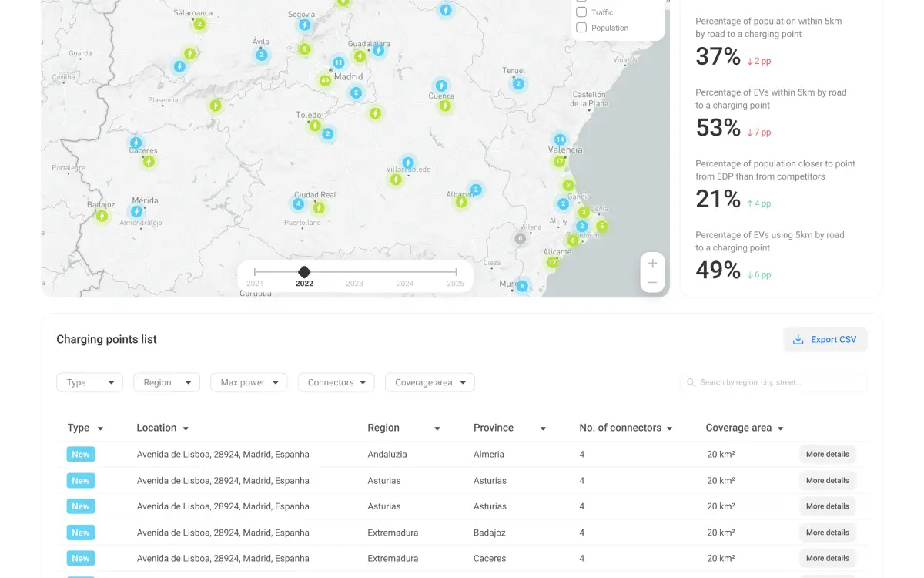Select year 2023 on the timeline
Viewport: 924px width, 578px height.
tap(354, 284)
